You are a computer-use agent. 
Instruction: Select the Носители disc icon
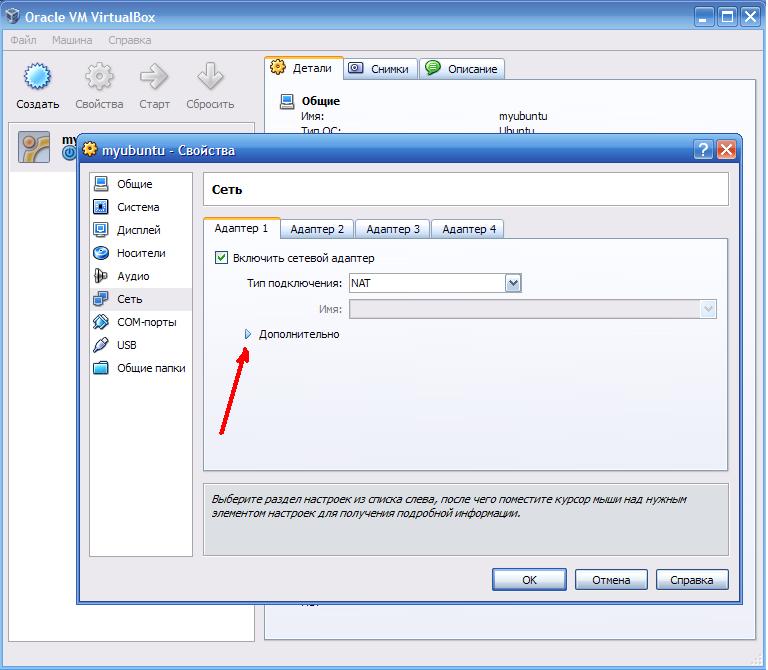[101, 253]
